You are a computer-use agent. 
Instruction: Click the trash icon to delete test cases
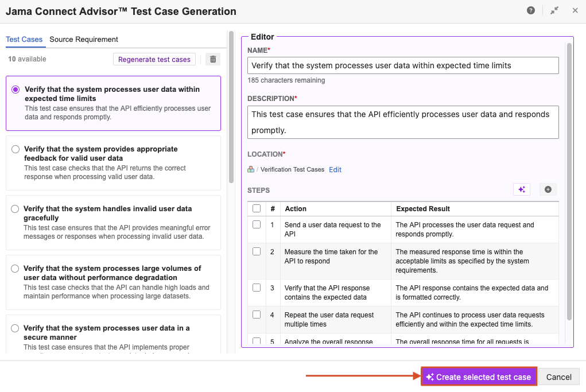coord(212,59)
